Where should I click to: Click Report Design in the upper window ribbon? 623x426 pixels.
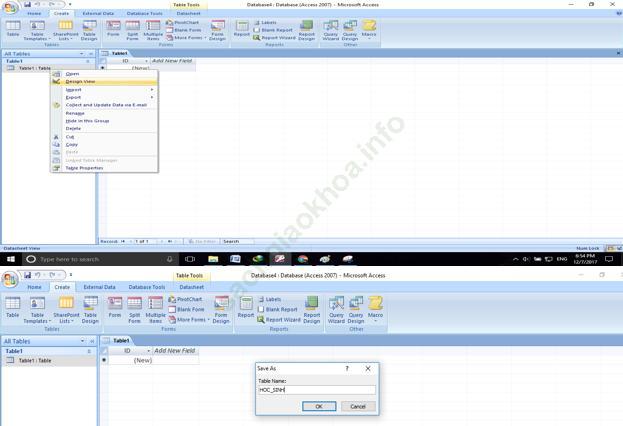[x=306, y=31]
